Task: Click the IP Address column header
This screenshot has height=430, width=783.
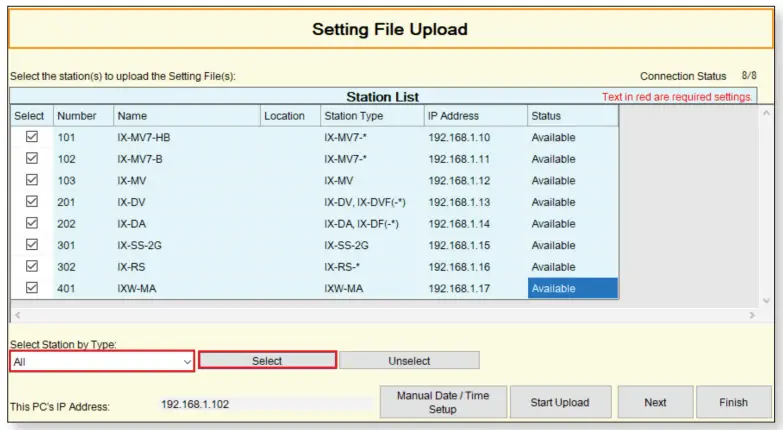Action: [475, 116]
